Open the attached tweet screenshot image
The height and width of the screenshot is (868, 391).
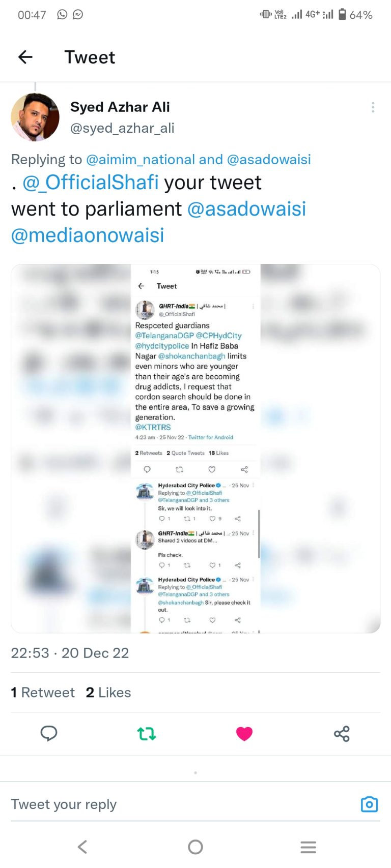coord(195,448)
